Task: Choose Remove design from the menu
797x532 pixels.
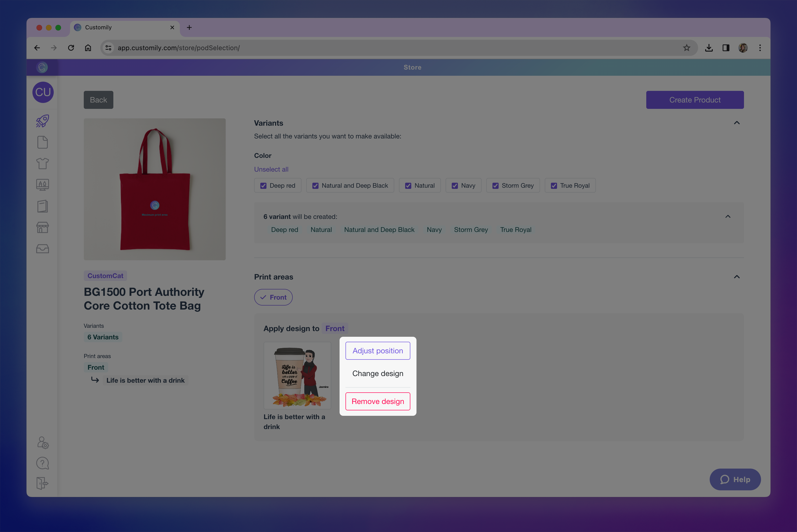Action: pyautogui.click(x=378, y=401)
